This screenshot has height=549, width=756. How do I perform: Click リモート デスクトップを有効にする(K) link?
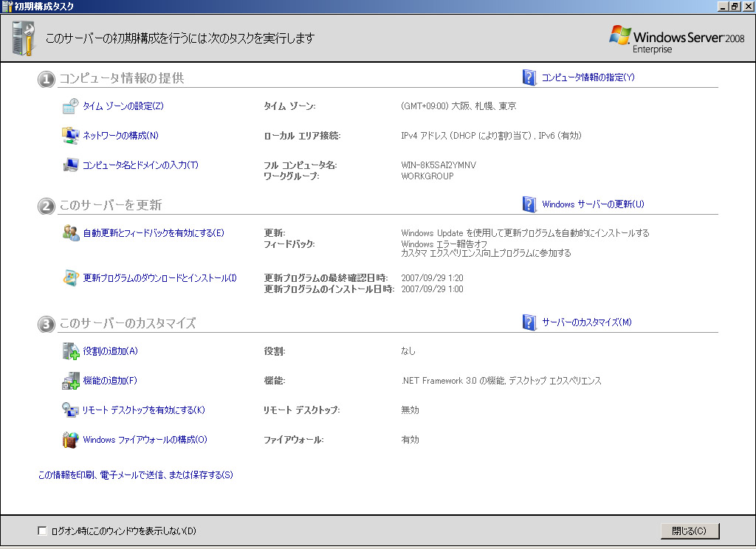pos(144,410)
